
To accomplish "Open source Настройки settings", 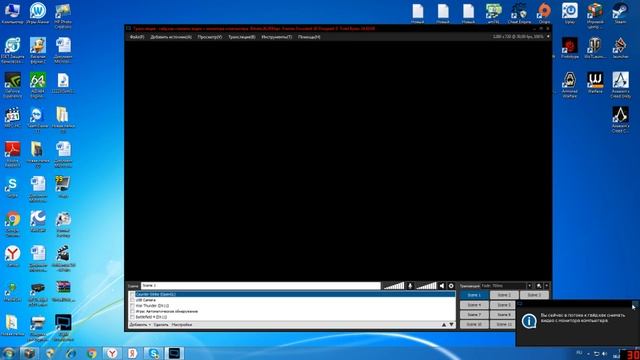I will [182, 325].
